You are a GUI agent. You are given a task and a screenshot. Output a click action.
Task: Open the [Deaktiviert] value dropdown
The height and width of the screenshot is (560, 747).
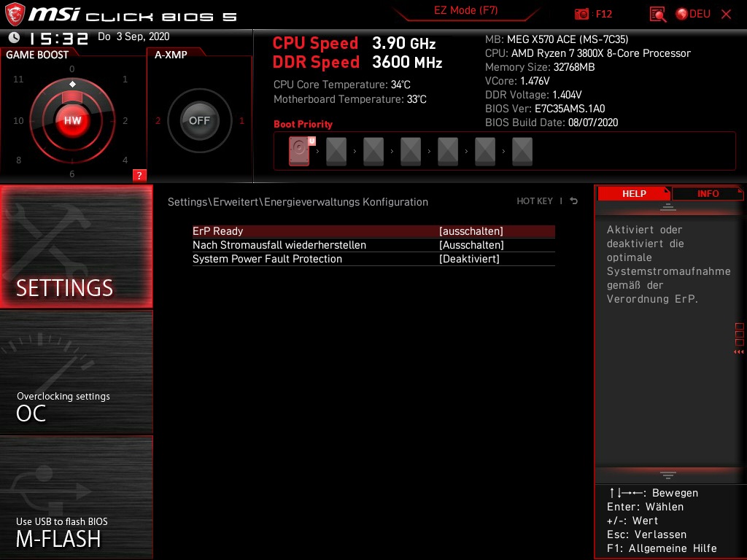coord(469,259)
